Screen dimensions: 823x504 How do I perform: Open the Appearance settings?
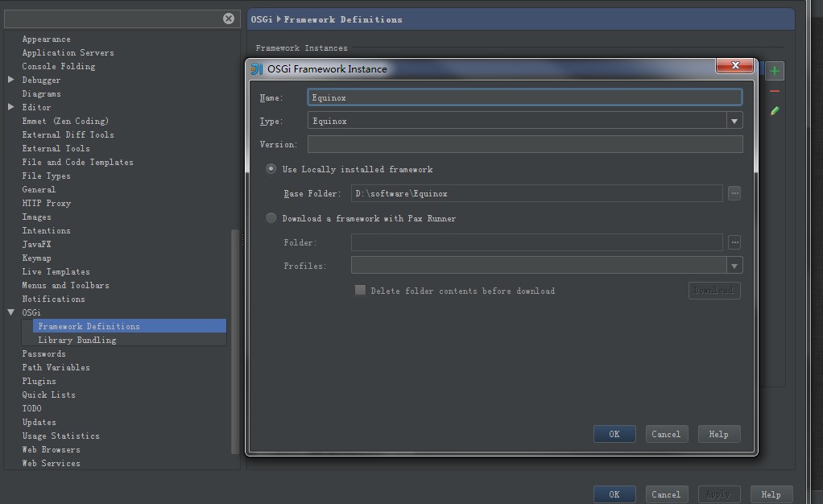click(46, 39)
